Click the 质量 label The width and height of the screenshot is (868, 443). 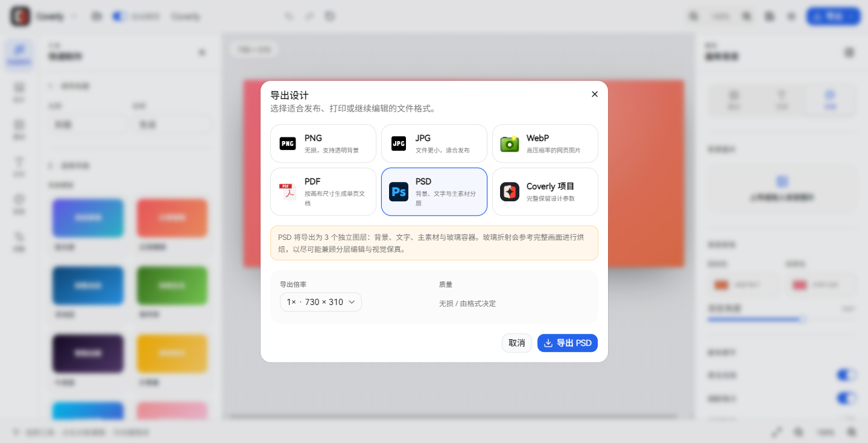click(x=446, y=284)
